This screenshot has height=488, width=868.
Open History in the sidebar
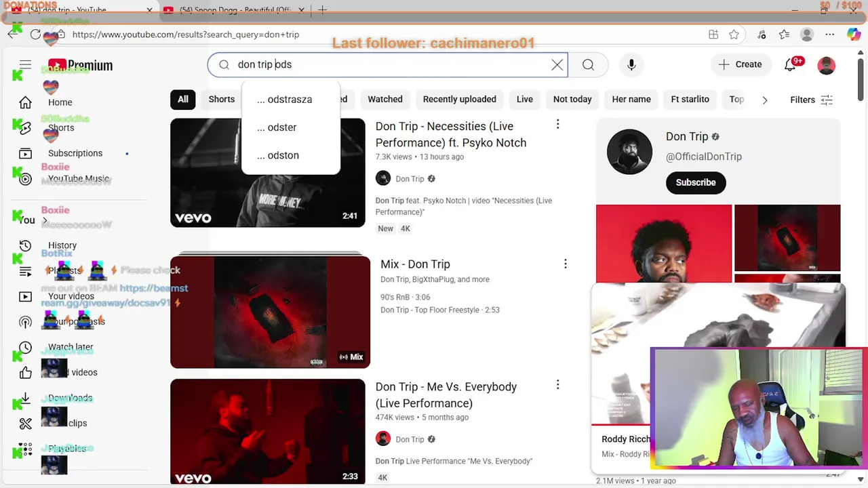point(62,245)
